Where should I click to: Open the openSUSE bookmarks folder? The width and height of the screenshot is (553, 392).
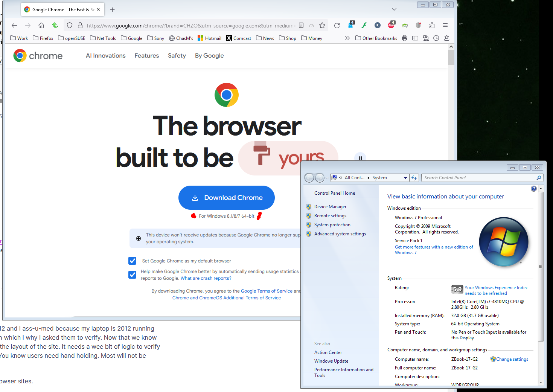(72, 38)
